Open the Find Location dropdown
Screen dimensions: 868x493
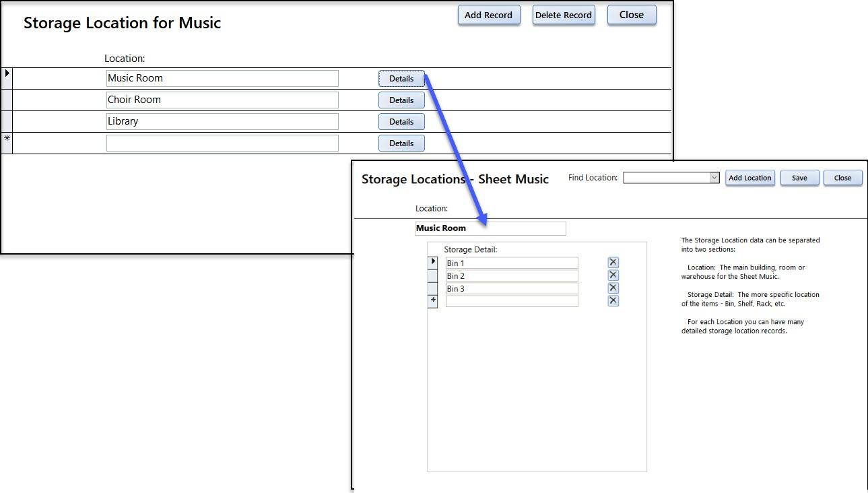[x=714, y=178]
